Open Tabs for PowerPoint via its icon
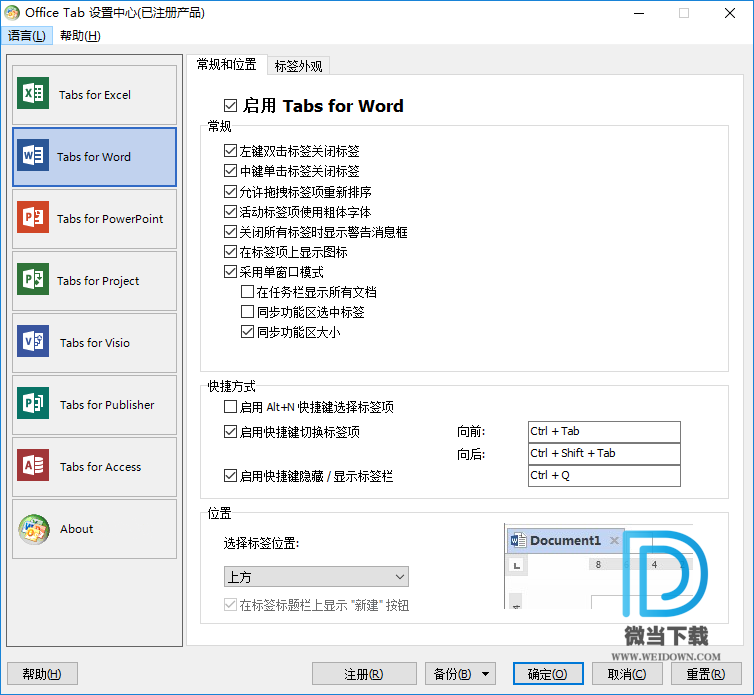Screen dimensions: 754x695 33,217
